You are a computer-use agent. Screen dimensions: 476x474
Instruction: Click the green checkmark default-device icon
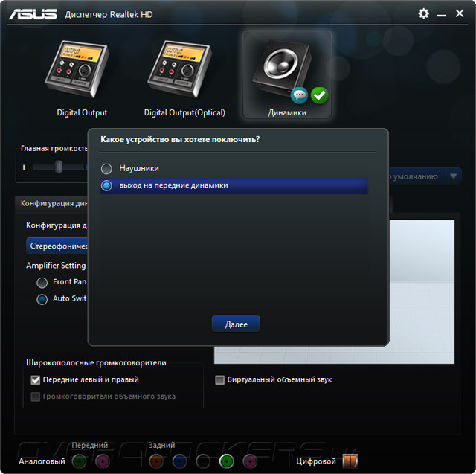(x=319, y=95)
